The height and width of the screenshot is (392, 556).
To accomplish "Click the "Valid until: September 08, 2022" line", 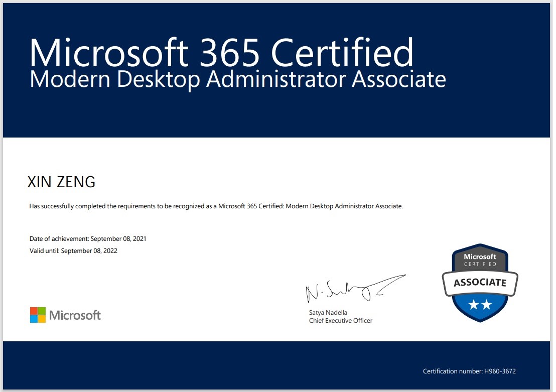I will 73,250.
